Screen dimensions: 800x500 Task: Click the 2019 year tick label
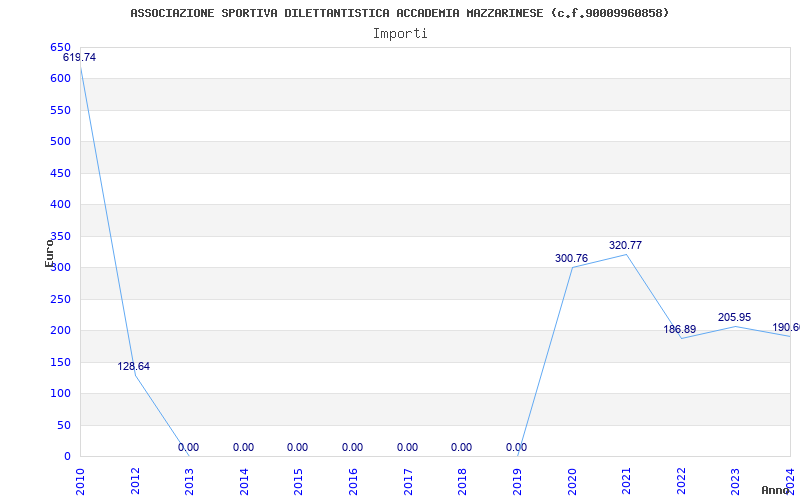[x=517, y=481]
